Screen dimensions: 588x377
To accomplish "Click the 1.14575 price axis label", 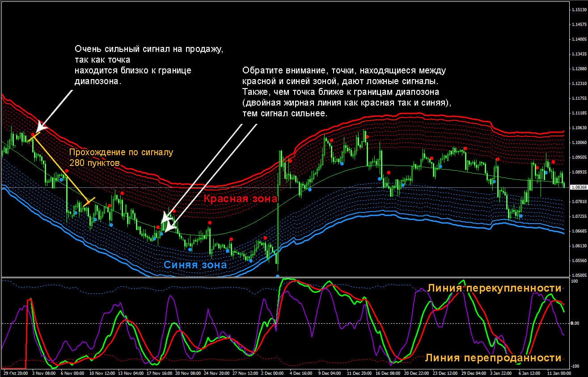I will pos(579,25).
